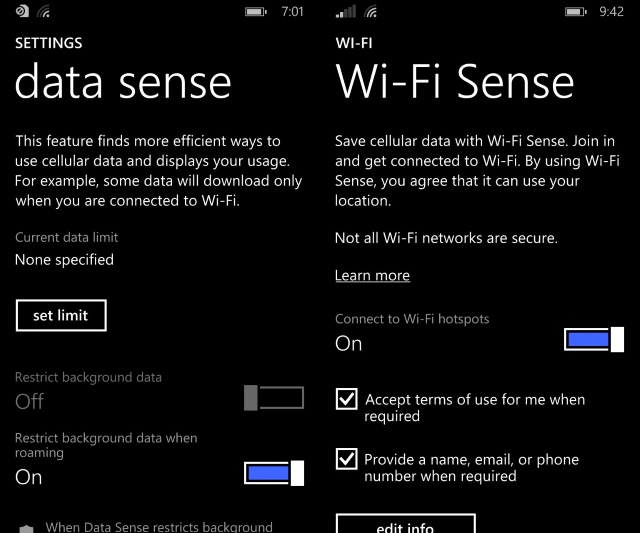
Task: Tap the Current data limit value None specified
Action: pos(64,260)
